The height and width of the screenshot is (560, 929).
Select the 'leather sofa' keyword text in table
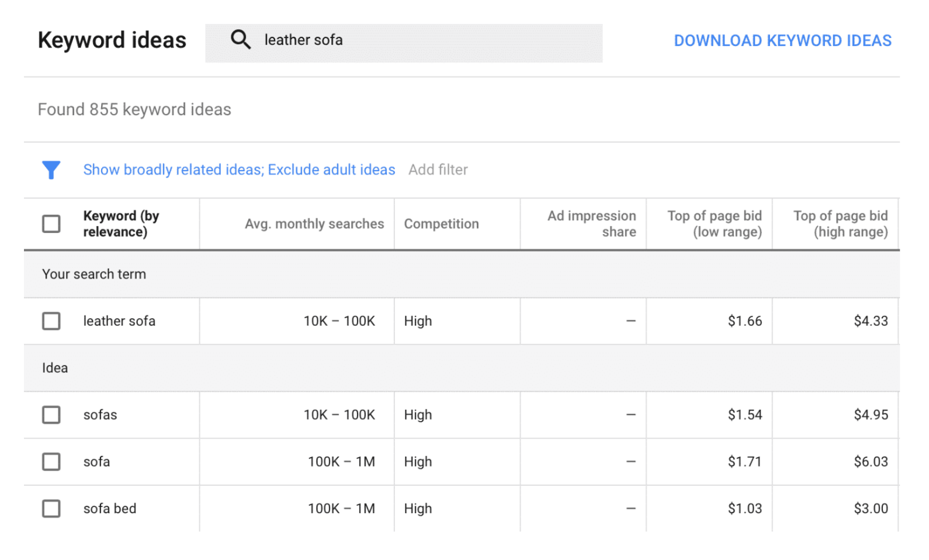point(119,321)
